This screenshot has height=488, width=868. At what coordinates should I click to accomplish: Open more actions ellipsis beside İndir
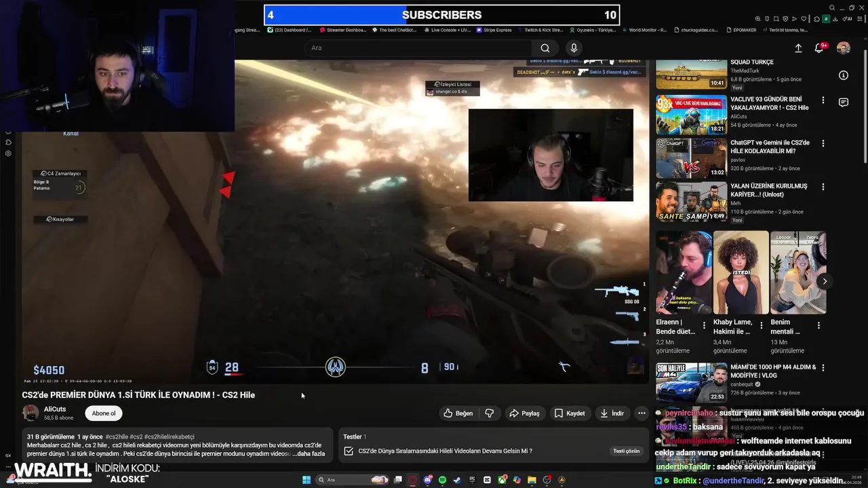tap(642, 413)
